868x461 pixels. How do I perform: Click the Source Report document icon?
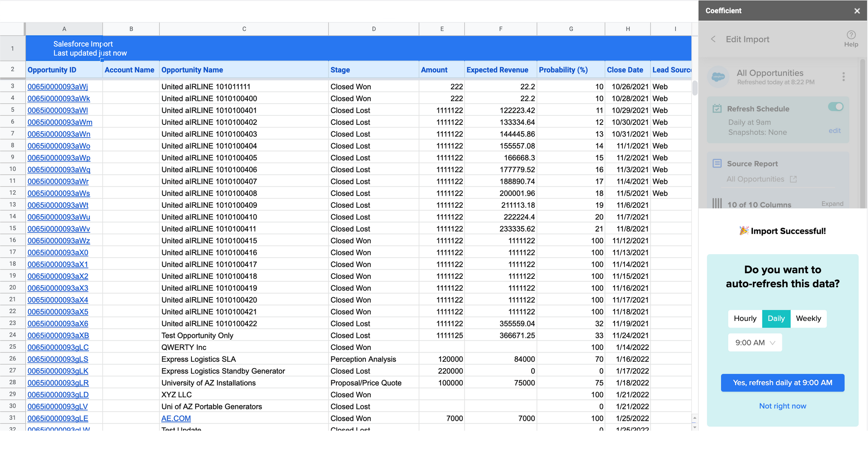coord(717,163)
